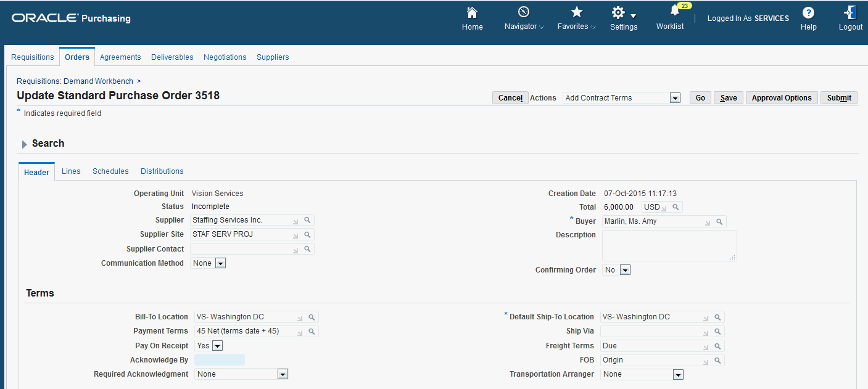
Task: Switch to the Requisitions tab
Action: [x=33, y=57]
